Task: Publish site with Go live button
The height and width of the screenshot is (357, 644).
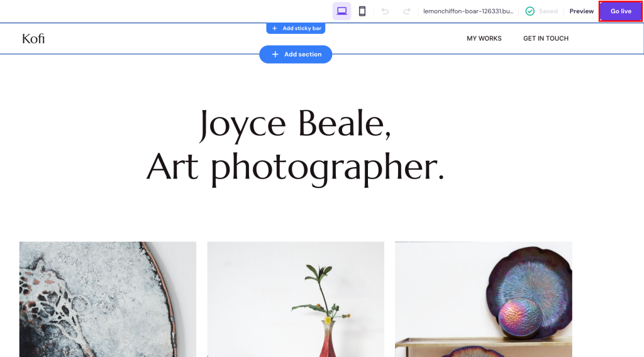Action: point(621,11)
